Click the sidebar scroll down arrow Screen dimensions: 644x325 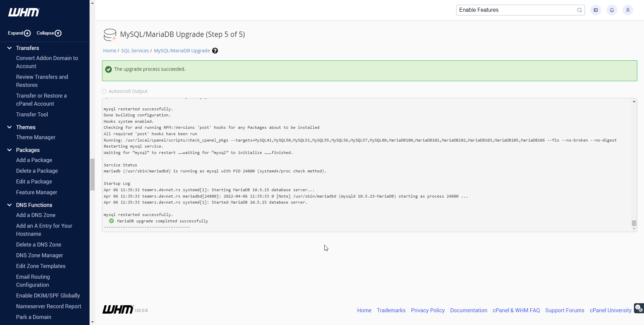pyautogui.click(x=93, y=322)
